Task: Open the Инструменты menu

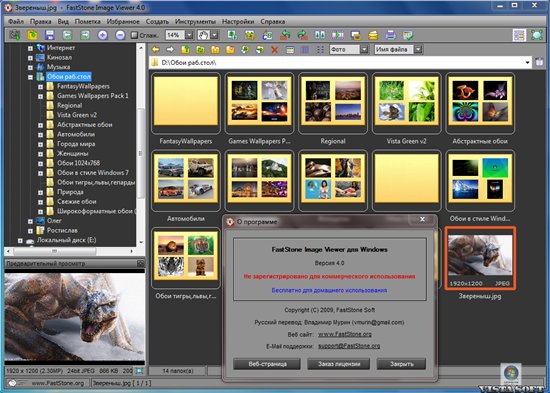Action: [195, 21]
